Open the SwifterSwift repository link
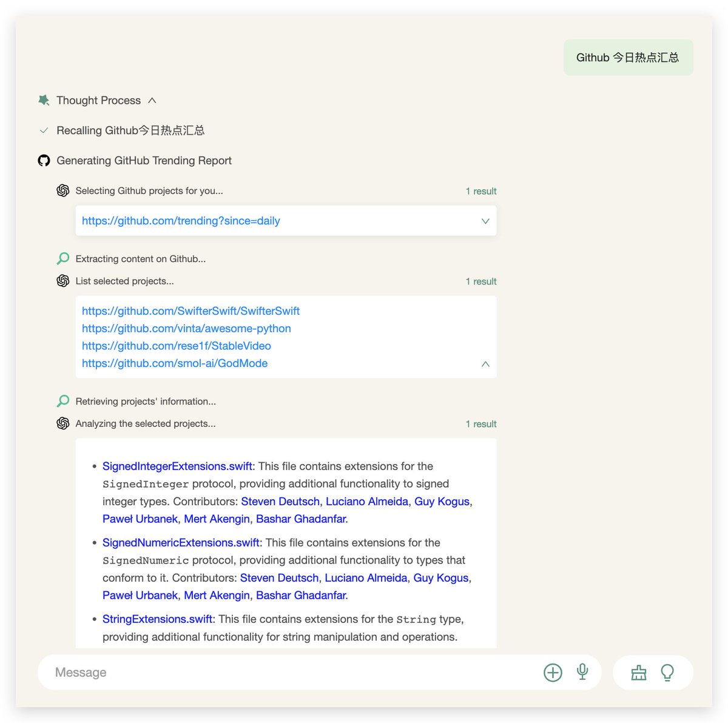 (x=190, y=311)
